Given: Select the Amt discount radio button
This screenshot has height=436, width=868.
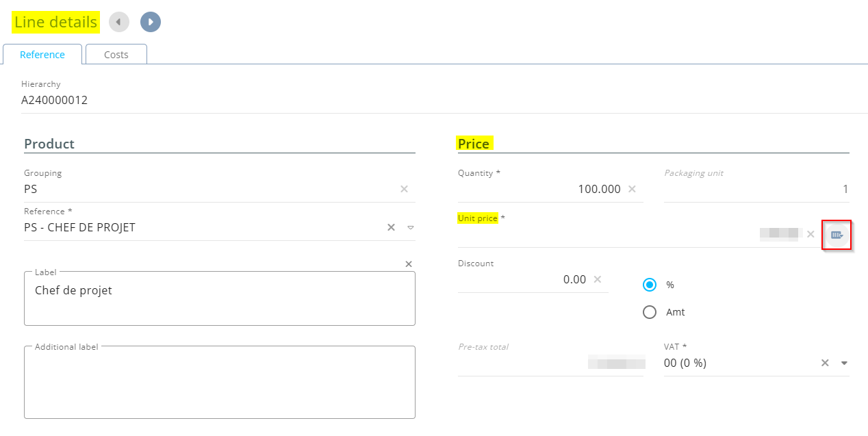Looking at the screenshot, I should (x=650, y=312).
